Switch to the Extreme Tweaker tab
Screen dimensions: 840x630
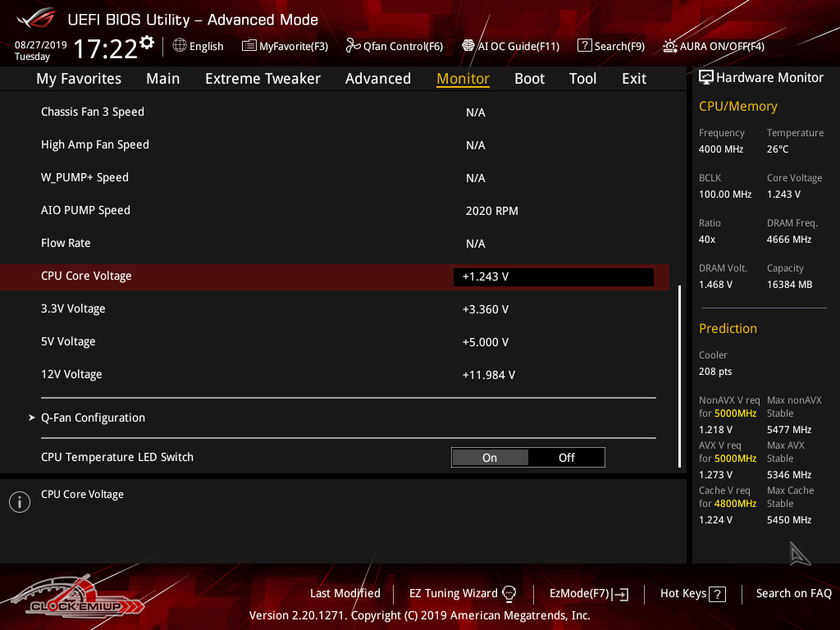[262, 79]
